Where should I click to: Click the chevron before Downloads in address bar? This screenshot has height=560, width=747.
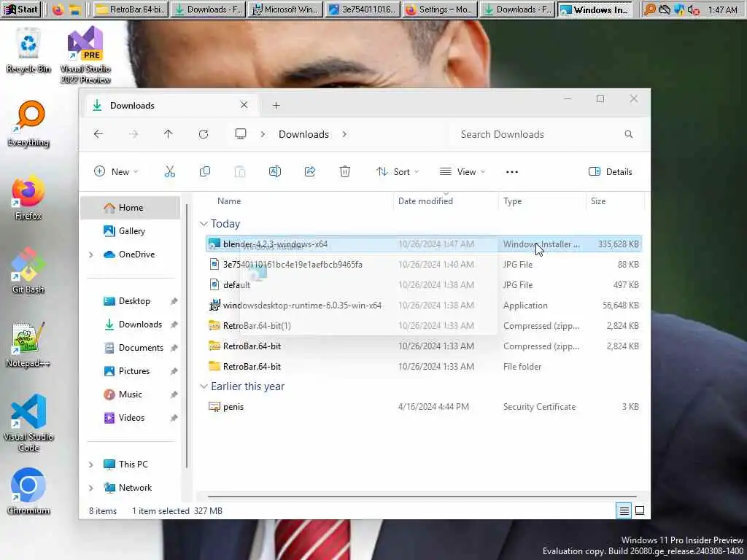[263, 134]
